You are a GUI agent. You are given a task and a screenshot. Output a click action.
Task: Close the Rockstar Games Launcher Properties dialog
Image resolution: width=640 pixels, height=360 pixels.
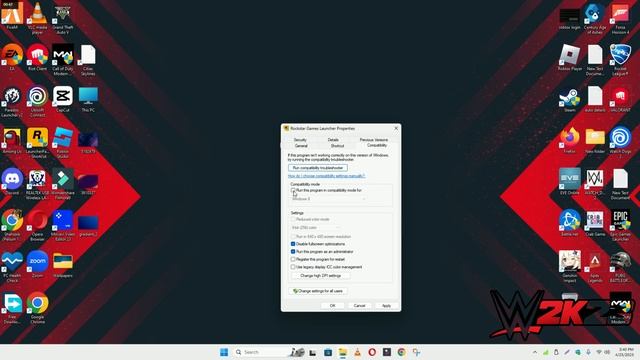pos(396,129)
